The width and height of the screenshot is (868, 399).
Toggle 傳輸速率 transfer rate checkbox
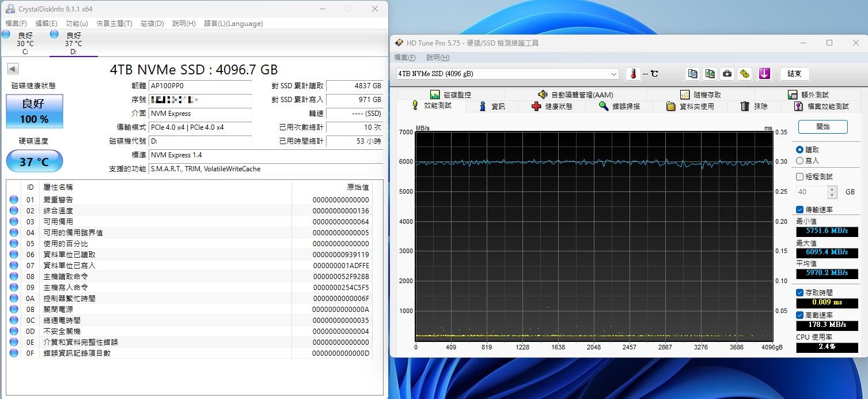pyautogui.click(x=799, y=209)
